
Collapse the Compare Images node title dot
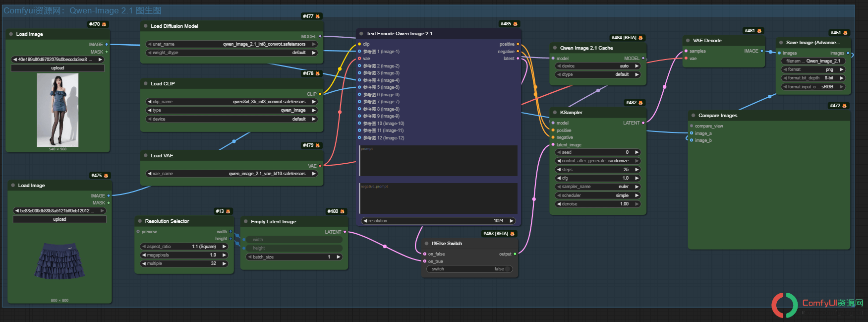click(693, 116)
